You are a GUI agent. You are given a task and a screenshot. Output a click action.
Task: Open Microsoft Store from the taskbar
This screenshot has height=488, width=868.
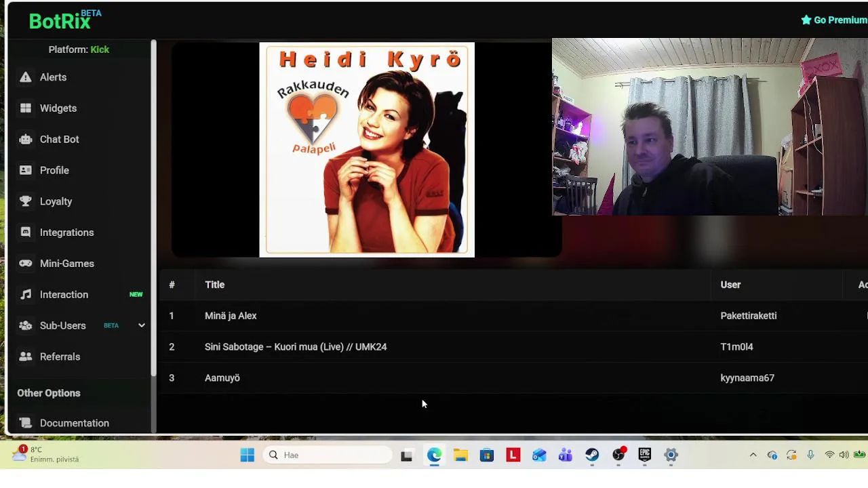pos(487,455)
